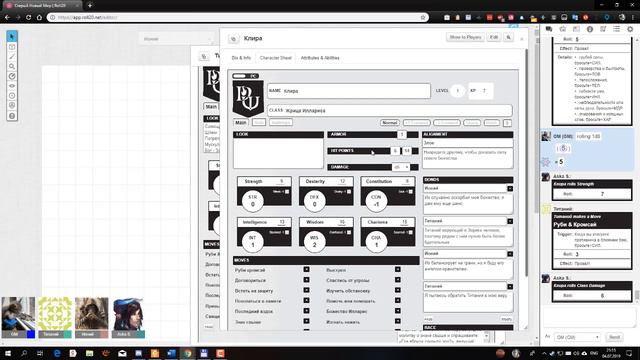The image size is (640, 360).
Task: Open the measure ruler tool
Action: 12,76
